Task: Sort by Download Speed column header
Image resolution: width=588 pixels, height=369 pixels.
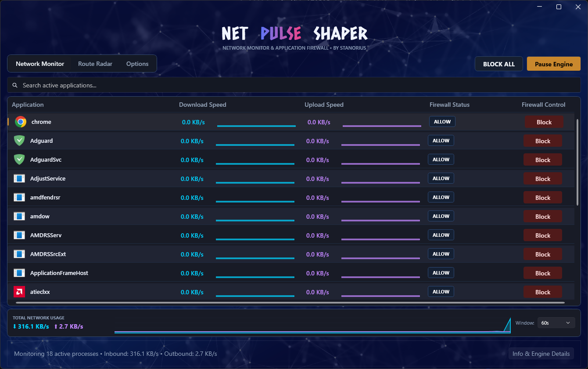Action: click(203, 105)
